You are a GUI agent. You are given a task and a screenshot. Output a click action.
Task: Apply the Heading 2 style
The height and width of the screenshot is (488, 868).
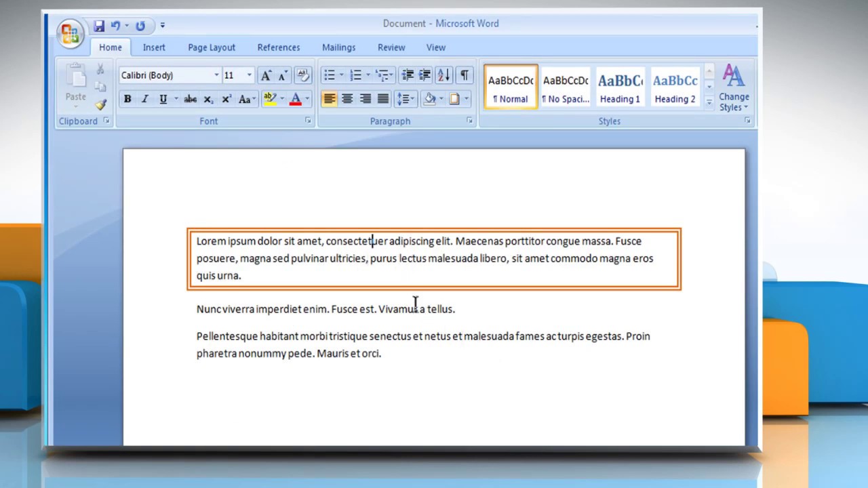pyautogui.click(x=675, y=87)
